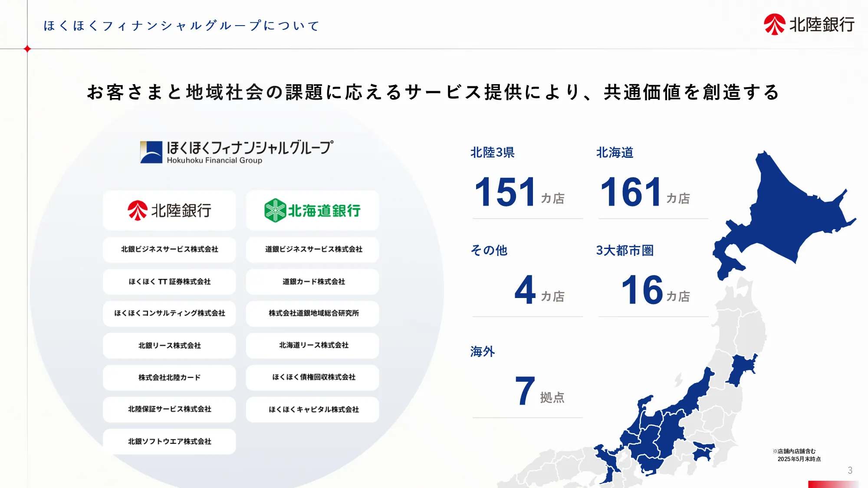Click the Hokuhoku Financial Group logo
The image size is (868, 488).
pos(237,152)
